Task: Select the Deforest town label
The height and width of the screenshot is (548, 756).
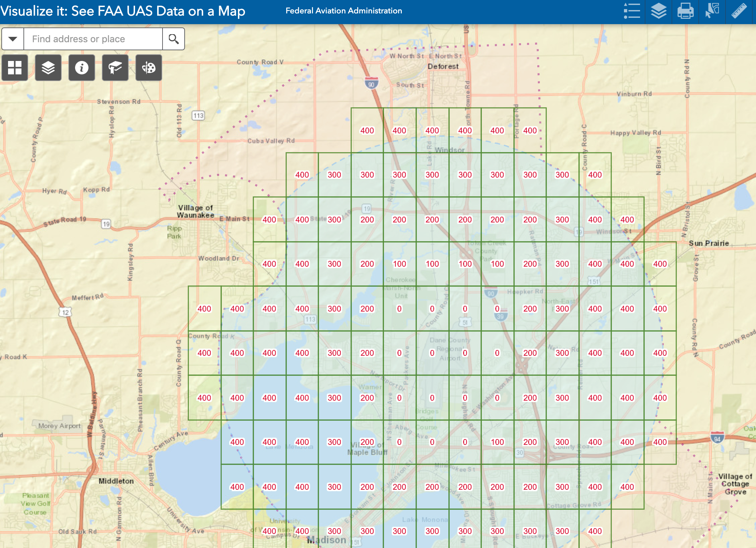Action: click(x=443, y=66)
